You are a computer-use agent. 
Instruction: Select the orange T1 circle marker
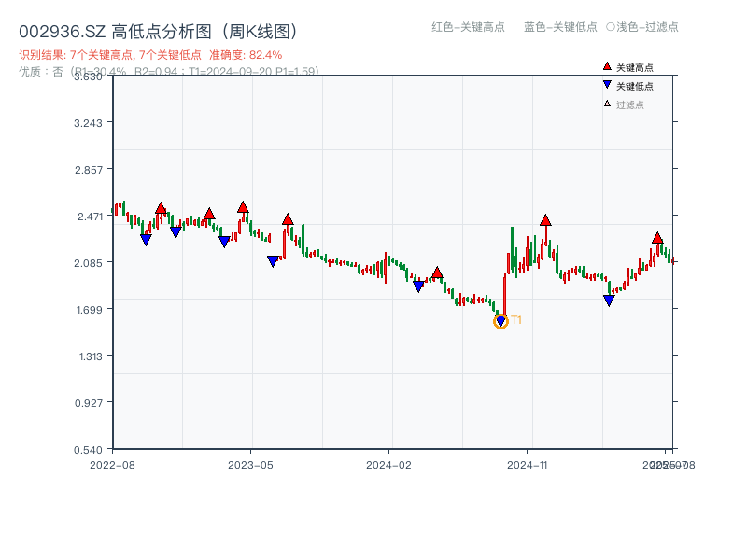[x=500, y=322]
